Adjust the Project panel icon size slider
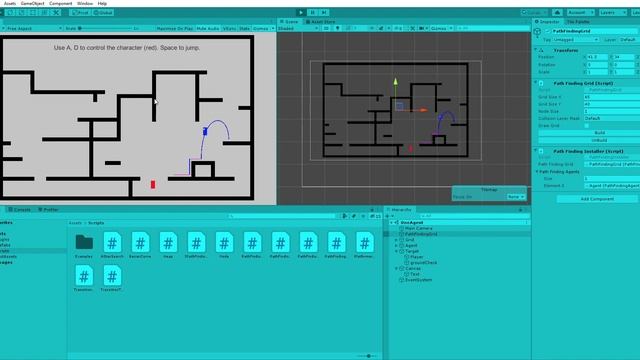This screenshot has height=360, width=640. pos(369,356)
